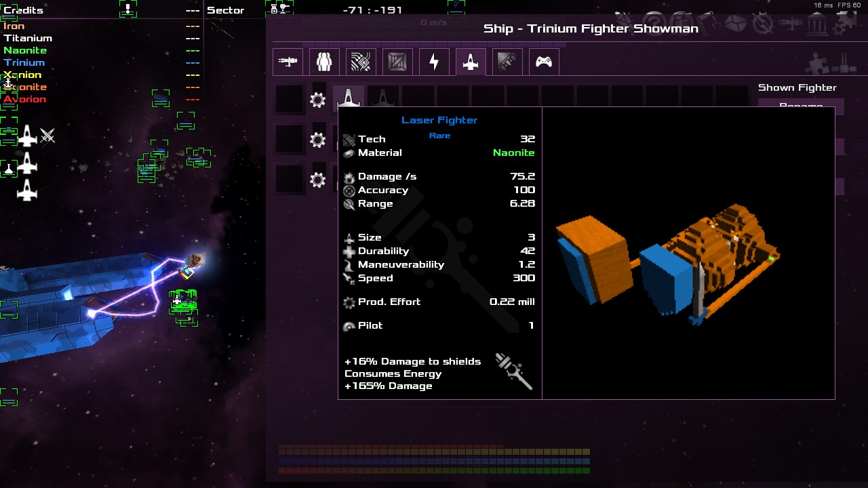Select the highlighted first fighter in squad one
The height and width of the screenshot is (488, 868).
pyautogui.click(x=349, y=98)
